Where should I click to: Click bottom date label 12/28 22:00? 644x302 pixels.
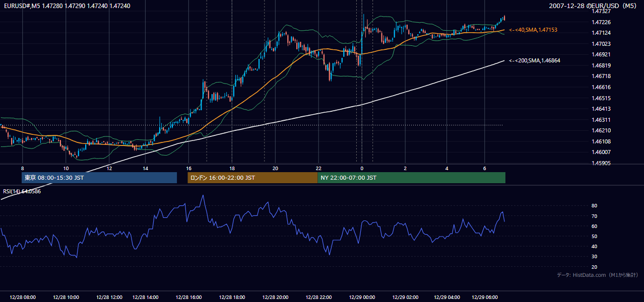coord(318,297)
